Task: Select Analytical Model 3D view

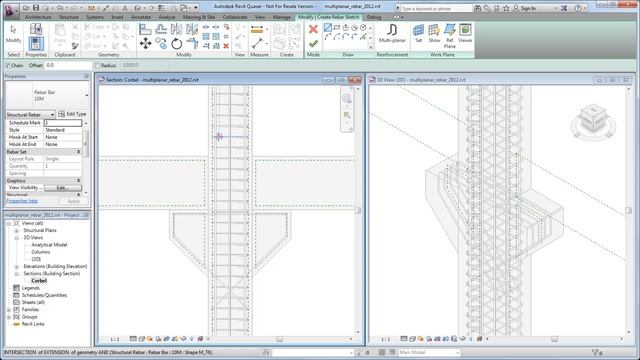Action: tap(49, 245)
